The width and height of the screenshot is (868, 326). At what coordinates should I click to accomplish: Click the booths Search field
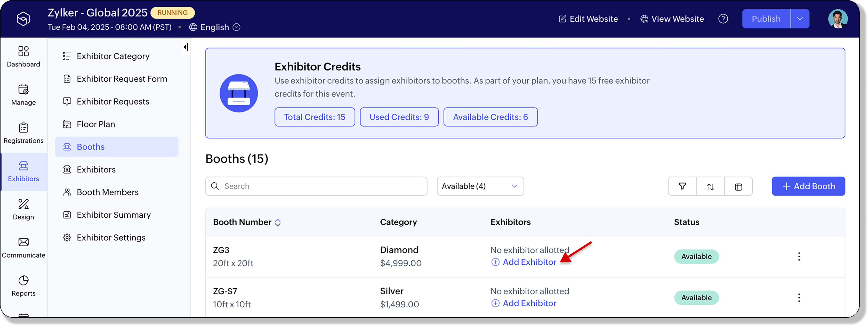pos(316,186)
